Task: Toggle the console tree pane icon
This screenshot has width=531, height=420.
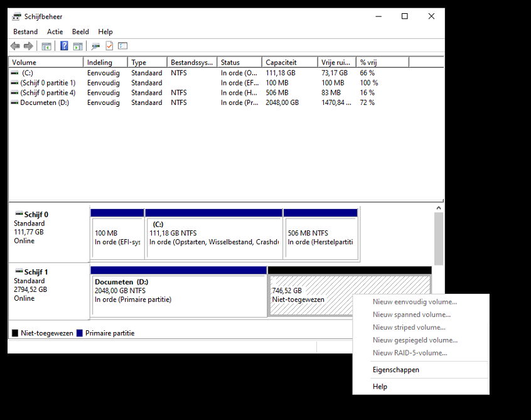Action: 46,46
